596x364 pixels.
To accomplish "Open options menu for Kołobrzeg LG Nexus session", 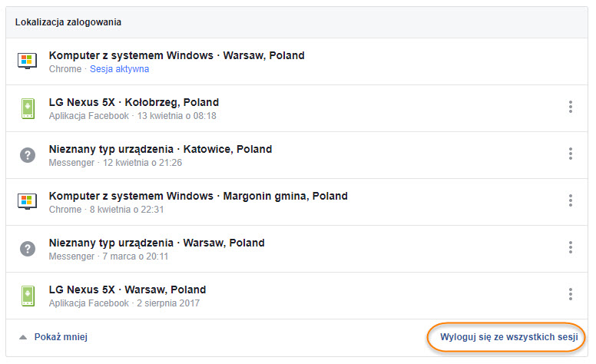I will tap(571, 107).
